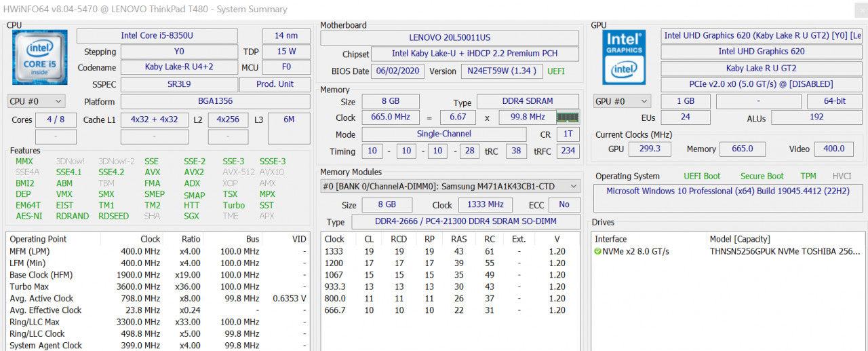Click the UEFI label next to BIOS version
868x351 pixels.
[x=555, y=71]
